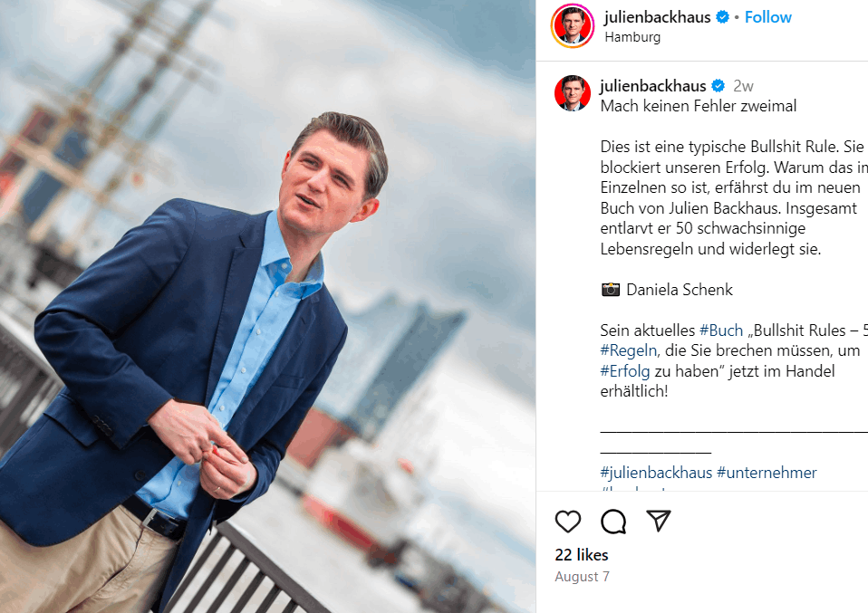This screenshot has height=613, width=868.
Task: Follow the julienbackhaus account
Action: click(767, 17)
